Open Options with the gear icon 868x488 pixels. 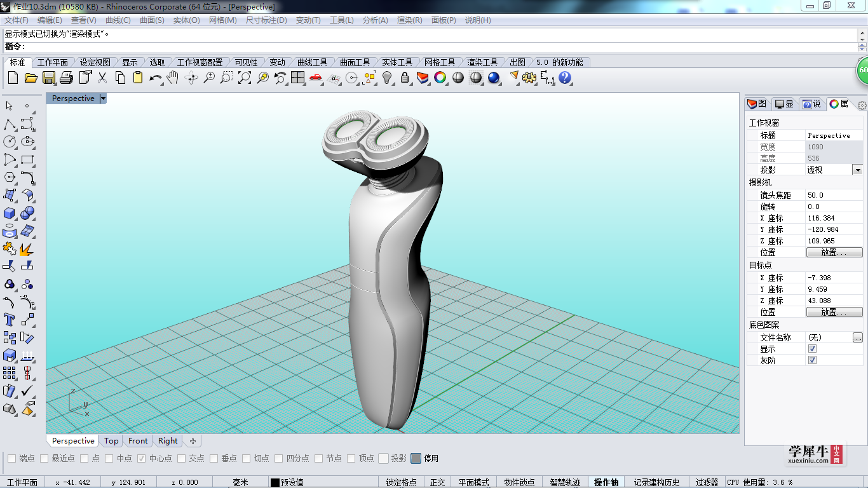(x=529, y=78)
